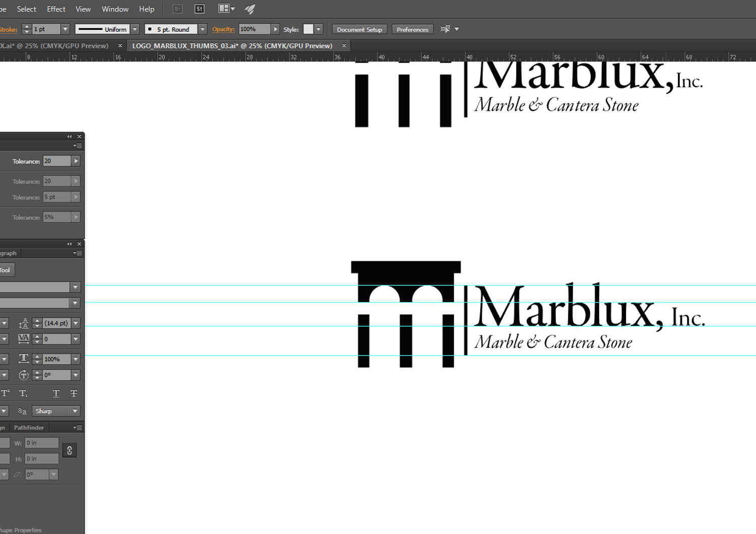Open the align options dropdown arrow after Preferences
This screenshot has height=534, width=756.
click(x=457, y=29)
